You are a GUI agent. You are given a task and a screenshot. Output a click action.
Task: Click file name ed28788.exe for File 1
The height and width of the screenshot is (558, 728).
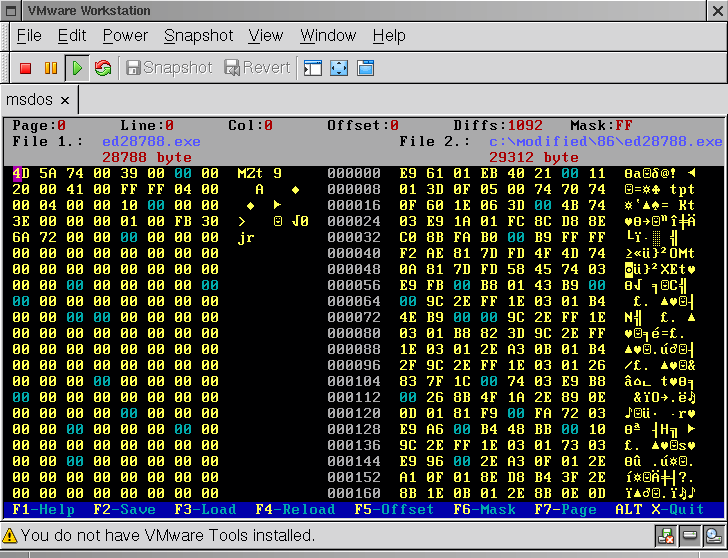151,141
